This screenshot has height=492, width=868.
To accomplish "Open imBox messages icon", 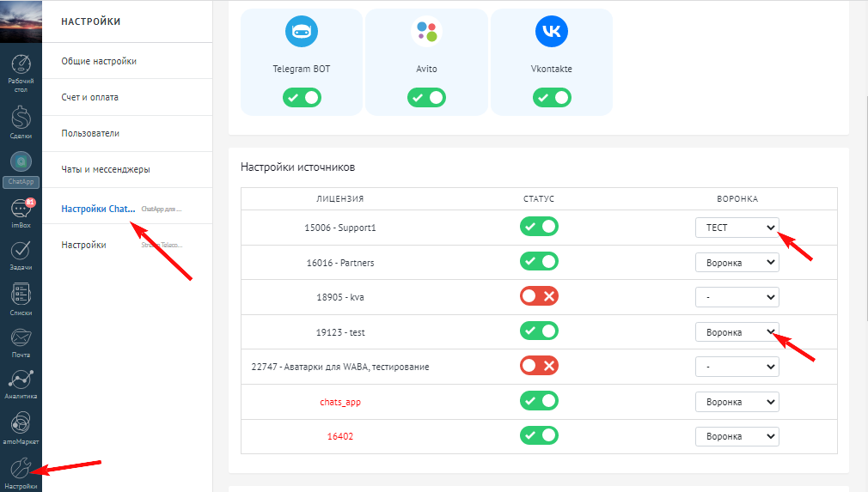I will point(21,212).
